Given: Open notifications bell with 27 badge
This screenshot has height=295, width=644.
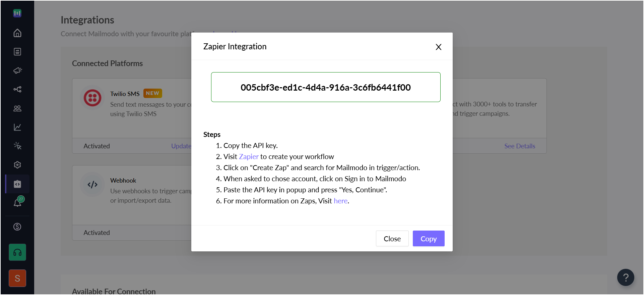Looking at the screenshot, I should tap(18, 202).
